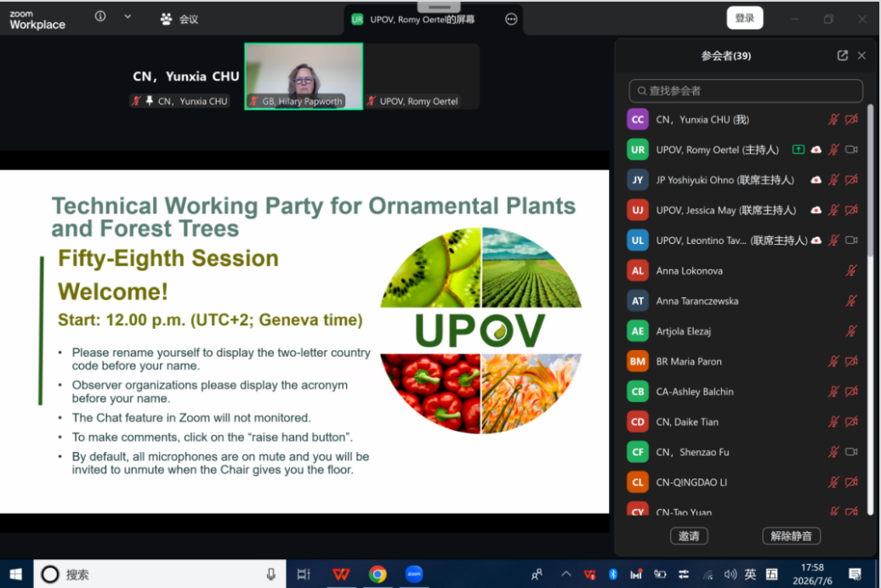The width and height of the screenshot is (881, 588).
Task: Open Task View on the taskbar
Action: [304, 574]
